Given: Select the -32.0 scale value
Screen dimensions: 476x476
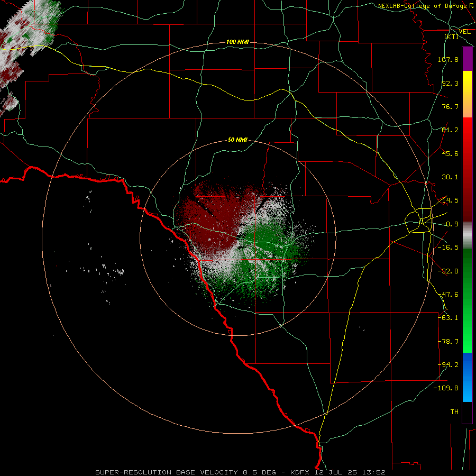Looking at the screenshot, I should point(448,271).
